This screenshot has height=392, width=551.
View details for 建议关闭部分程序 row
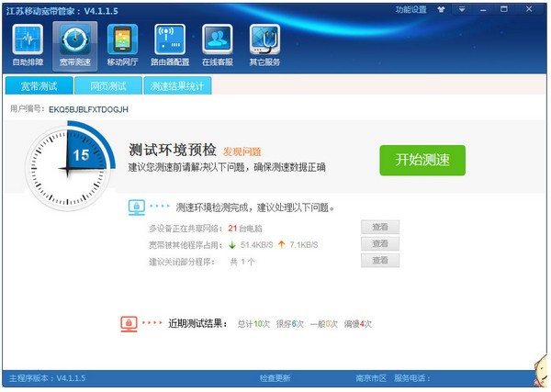380,261
